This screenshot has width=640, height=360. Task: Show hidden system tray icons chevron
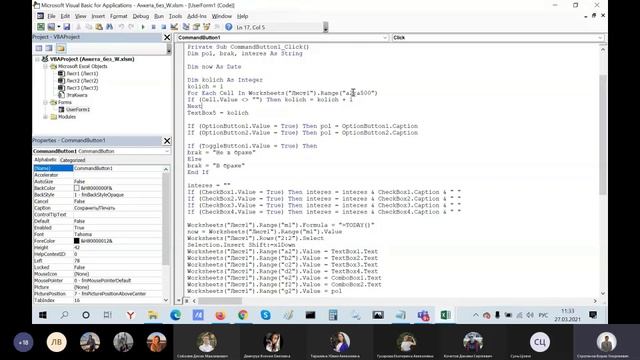[x=476, y=315]
